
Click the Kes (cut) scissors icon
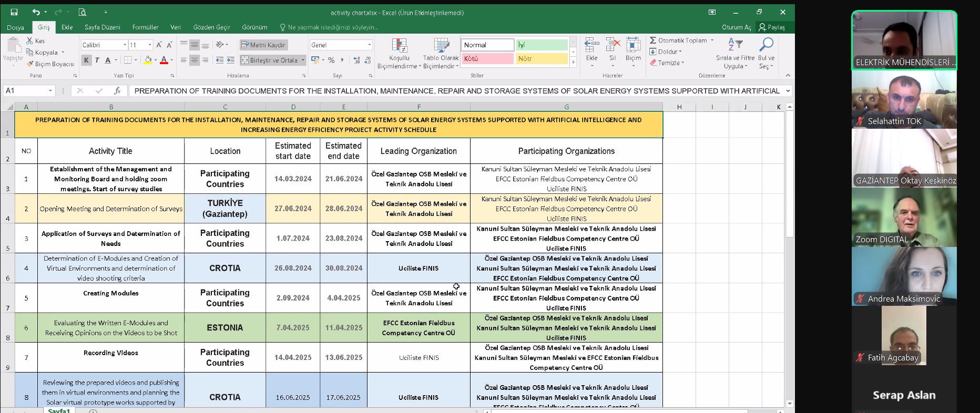(30, 40)
